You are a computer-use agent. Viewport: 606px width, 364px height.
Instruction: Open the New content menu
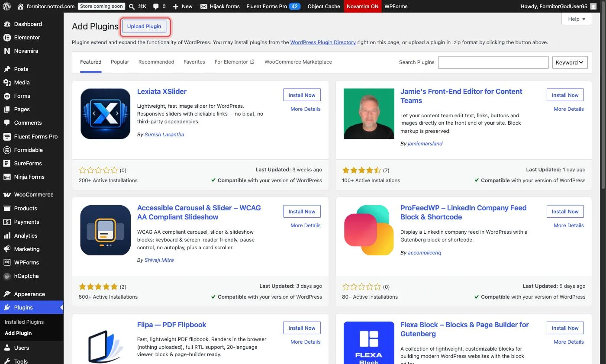[182, 6]
